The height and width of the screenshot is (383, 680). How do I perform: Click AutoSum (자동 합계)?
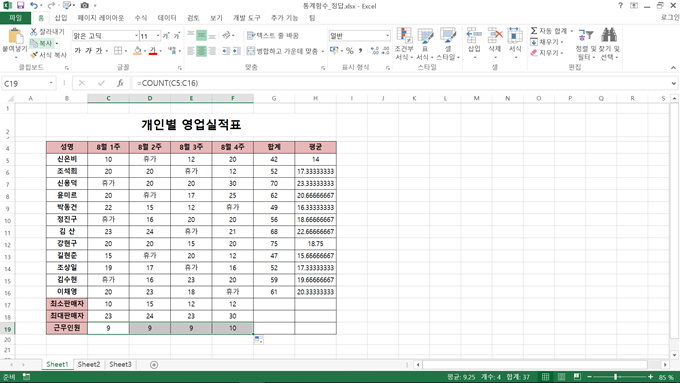(x=549, y=31)
